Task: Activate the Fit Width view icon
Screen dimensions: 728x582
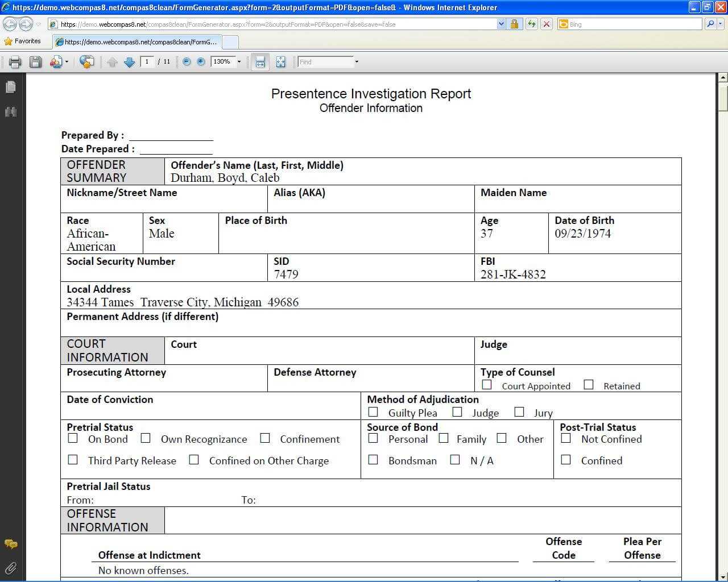Action: click(260, 62)
